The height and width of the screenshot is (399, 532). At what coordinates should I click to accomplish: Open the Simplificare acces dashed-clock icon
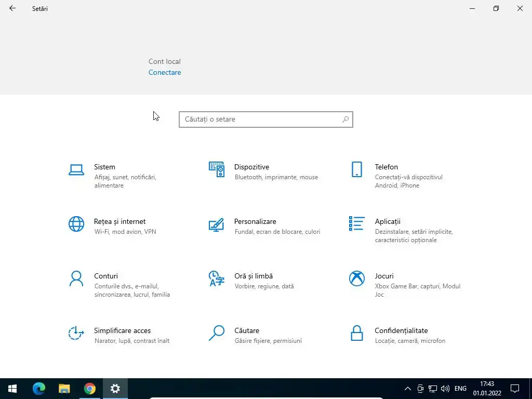76,333
